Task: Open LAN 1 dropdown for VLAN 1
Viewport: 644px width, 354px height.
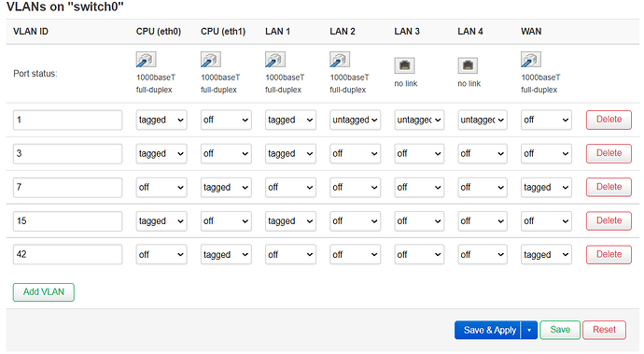Action: (290, 120)
